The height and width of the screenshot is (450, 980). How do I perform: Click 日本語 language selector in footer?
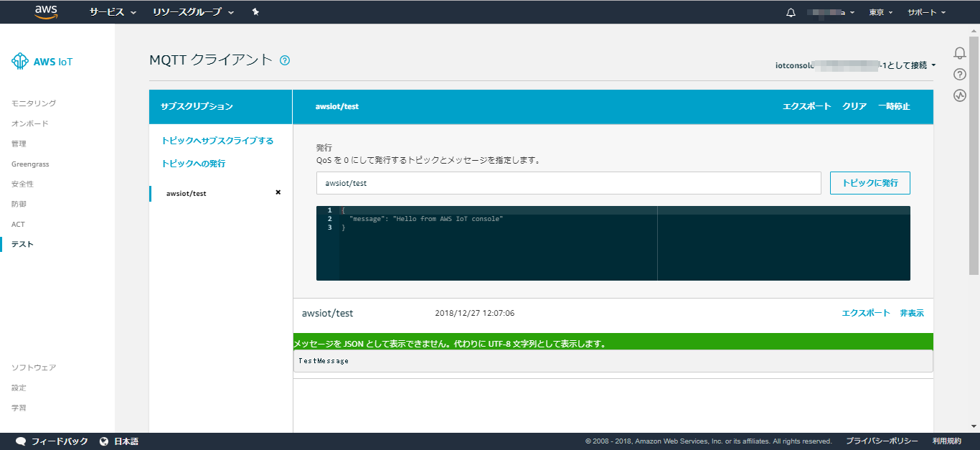[126, 441]
